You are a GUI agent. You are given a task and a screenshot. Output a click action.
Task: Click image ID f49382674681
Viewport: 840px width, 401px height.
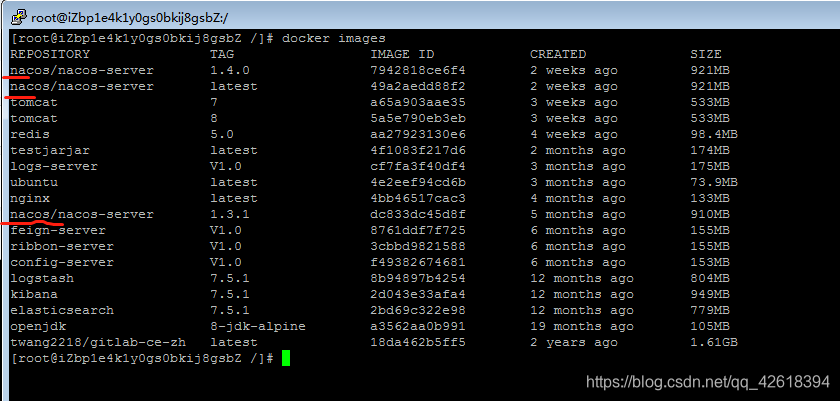click(x=418, y=263)
